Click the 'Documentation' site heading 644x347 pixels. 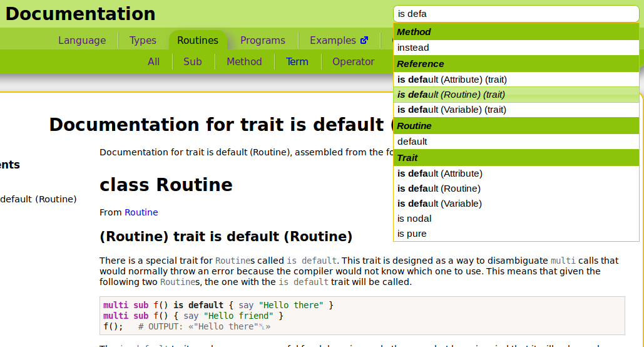(81, 14)
